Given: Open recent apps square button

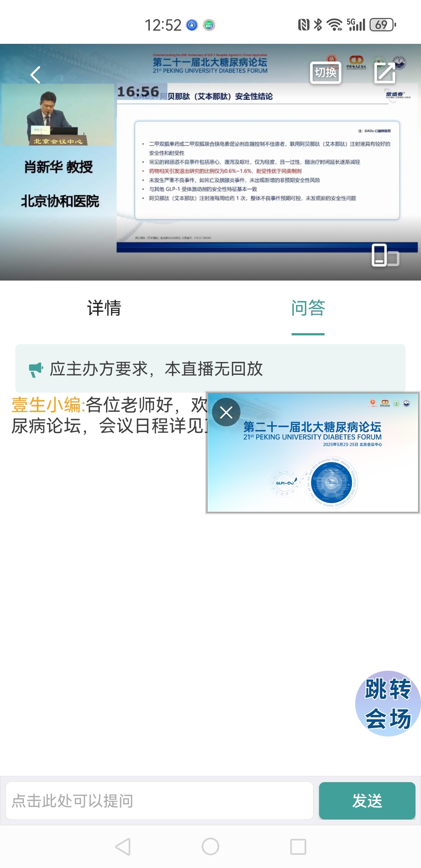Looking at the screenshot, I should [x=298, y=846].
